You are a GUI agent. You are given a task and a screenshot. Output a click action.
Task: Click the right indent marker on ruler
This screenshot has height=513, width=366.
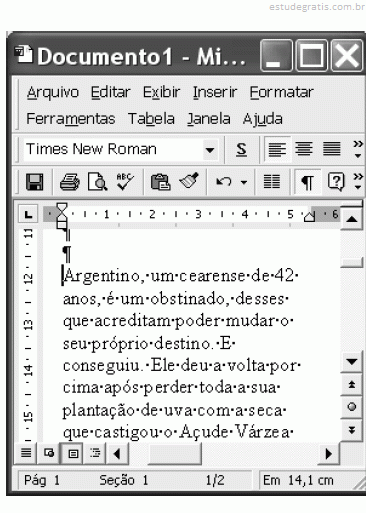pyautogui.click(x=309, y=217)
